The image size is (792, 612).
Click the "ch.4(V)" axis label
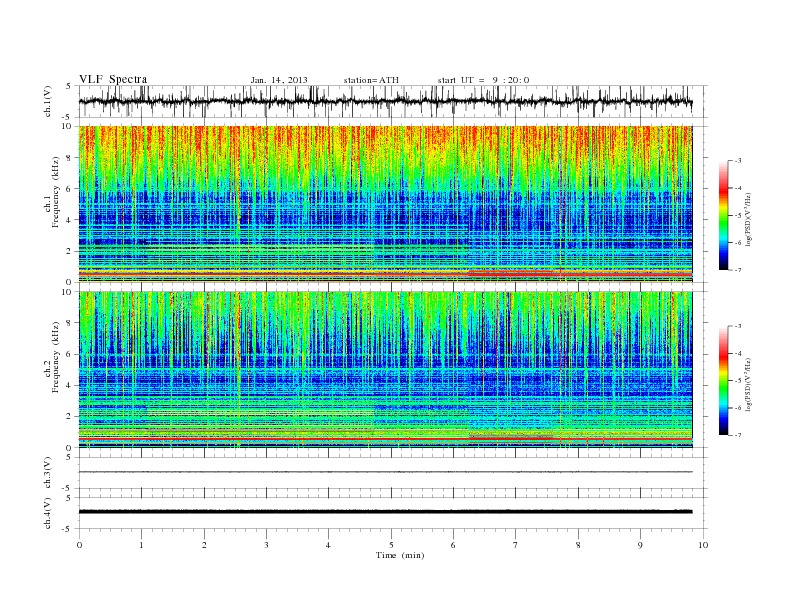pyautogui.click(x=48, y=513)
